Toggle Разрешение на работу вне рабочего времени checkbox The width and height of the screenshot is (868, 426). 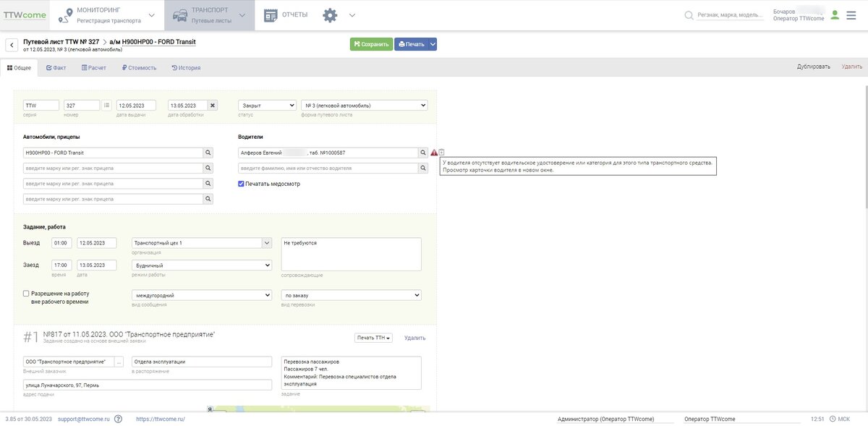click(x=26, y=294)
